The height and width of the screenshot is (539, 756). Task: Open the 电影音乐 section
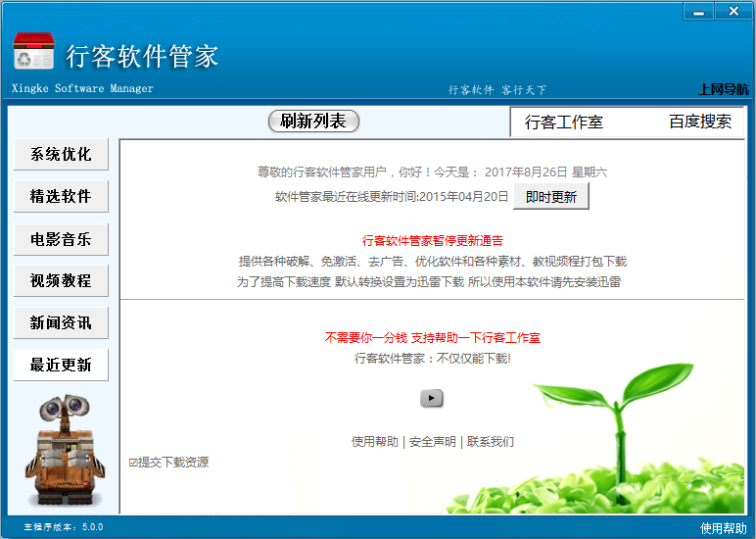pos(61,239)
